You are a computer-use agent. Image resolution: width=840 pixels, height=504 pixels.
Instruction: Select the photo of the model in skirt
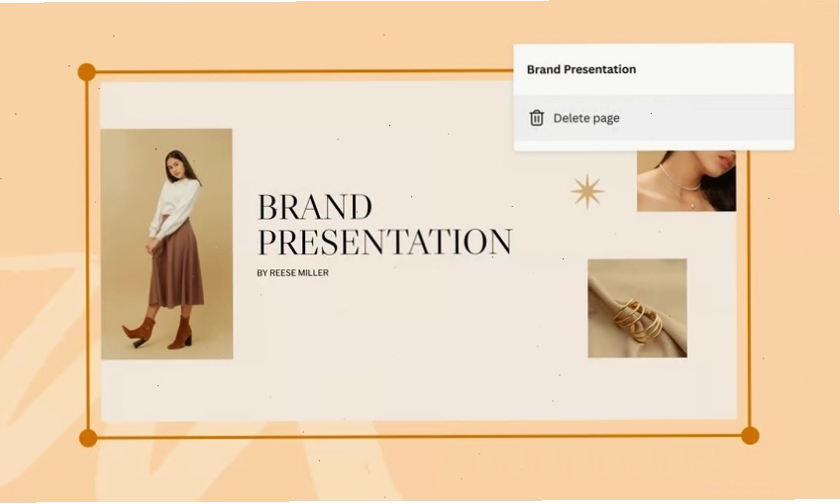coord(166,244)
